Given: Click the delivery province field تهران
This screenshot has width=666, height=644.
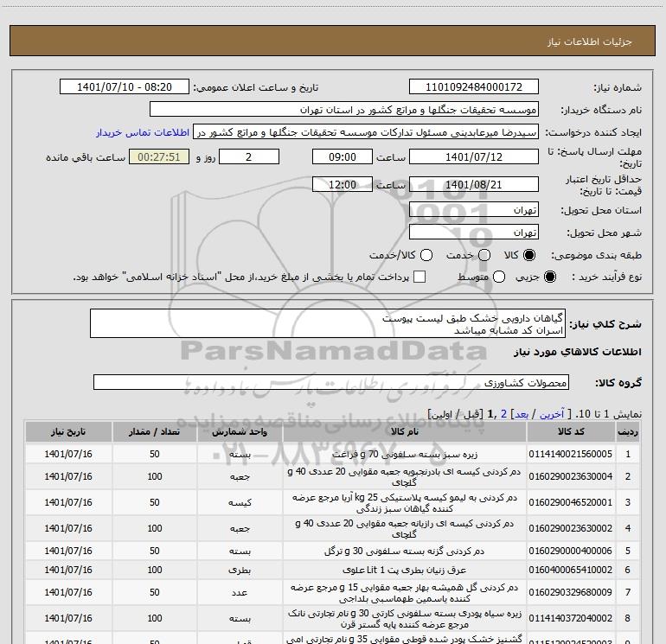Looking at the screenshot, I should (474, 209).
